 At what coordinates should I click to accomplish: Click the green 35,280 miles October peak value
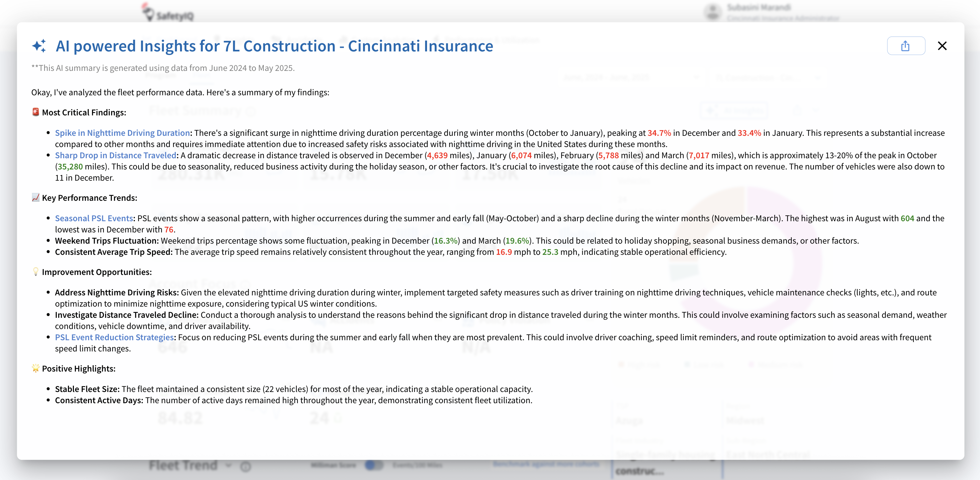[70, 166]
